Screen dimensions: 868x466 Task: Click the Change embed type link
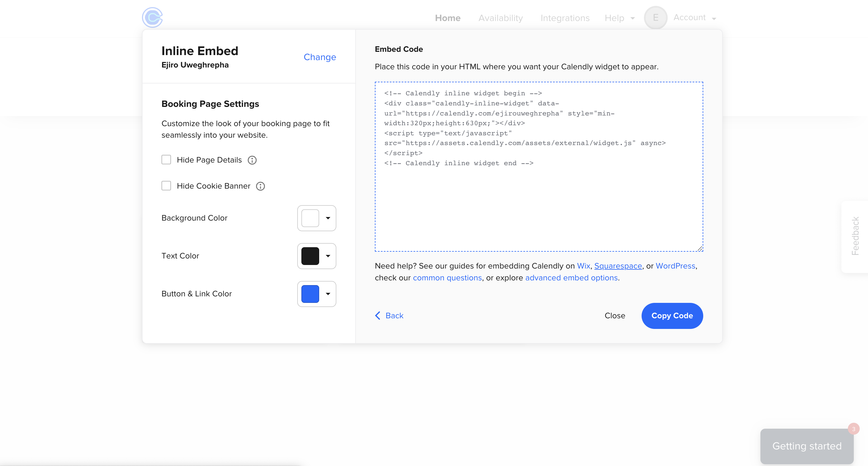click(x=320, y=57)
